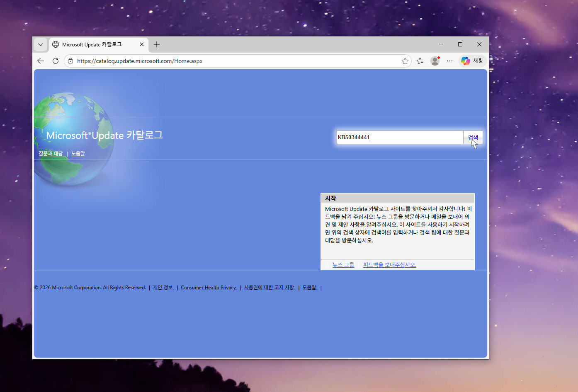Click the browser Back arrow
This screenshot has width=578, height=392.
point(41,61)
